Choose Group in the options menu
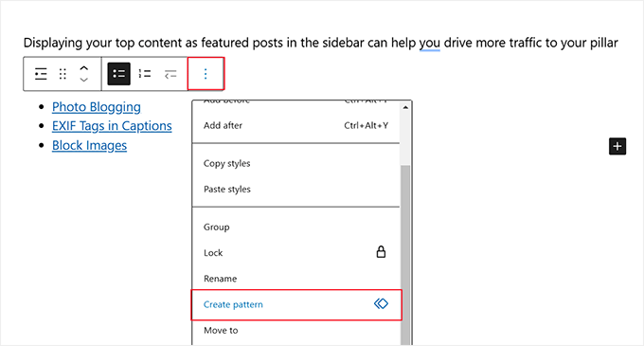This screenshot has width=644, height=346. click(295, 228)
